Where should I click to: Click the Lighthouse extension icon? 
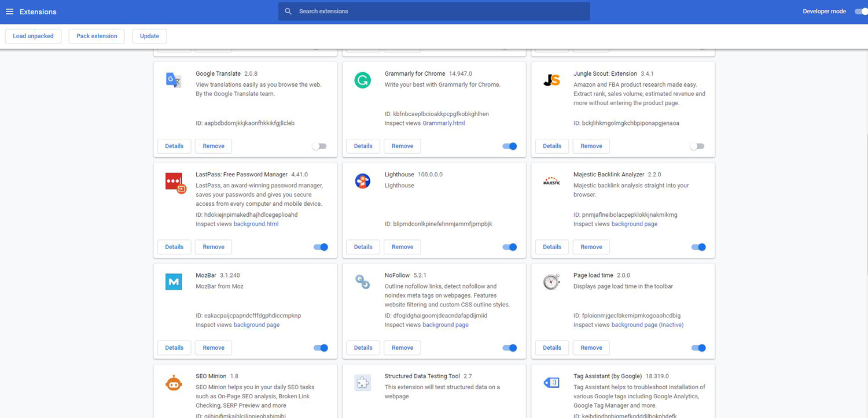363,181
